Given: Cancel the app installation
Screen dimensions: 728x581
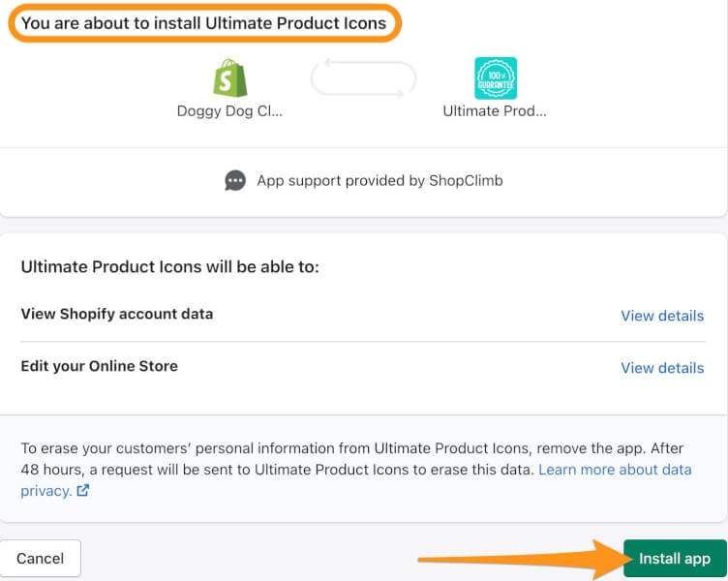Looking at the screenshot, I should click(41, 558).
